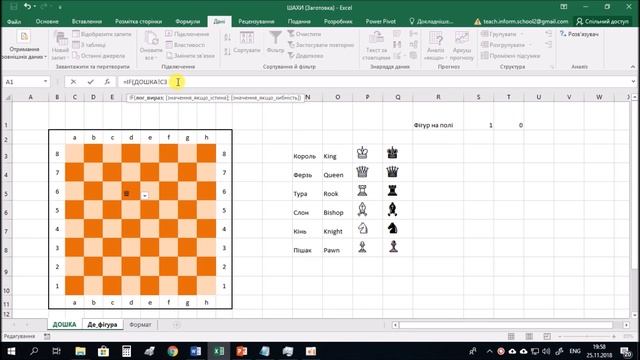640x360 pixels.
Task: Cancel formula entry with the X icon
Action: pos(73,82)
